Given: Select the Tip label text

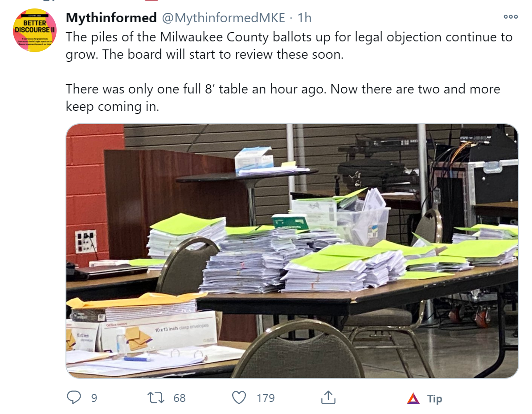Looking at the screenshot, I should [x=434, y=399].
